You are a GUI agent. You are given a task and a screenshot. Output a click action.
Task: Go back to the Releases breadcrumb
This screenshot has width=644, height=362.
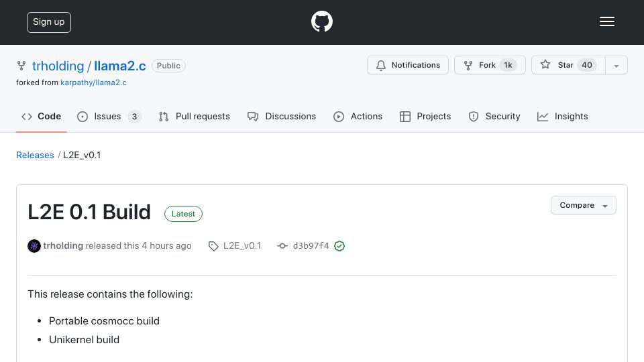pos(35,155)
